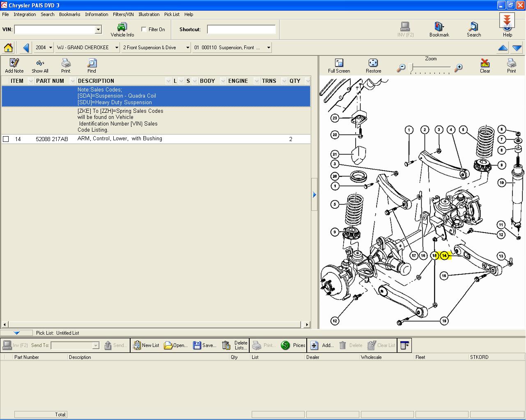Click Delete Lists button
Screen dimensions: 526x420
point(234,345)
